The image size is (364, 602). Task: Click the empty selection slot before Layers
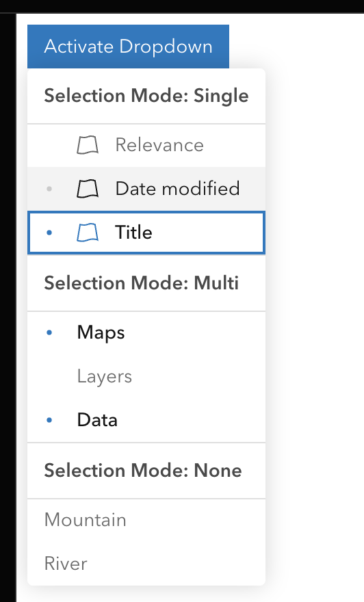(49, 376)
